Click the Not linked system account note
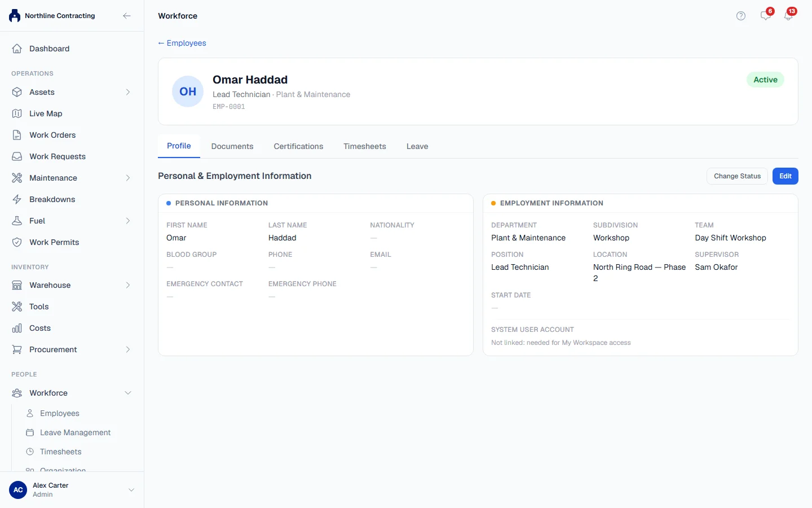Image resolution: width=812 pixels, height=508 pixels. [561, 343]
